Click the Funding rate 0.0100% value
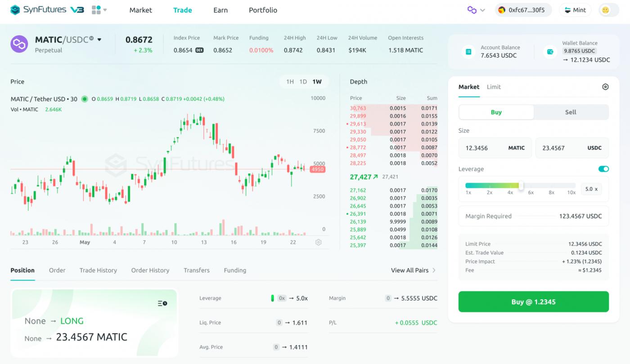The image size is (630, 364). pos(261,50)
